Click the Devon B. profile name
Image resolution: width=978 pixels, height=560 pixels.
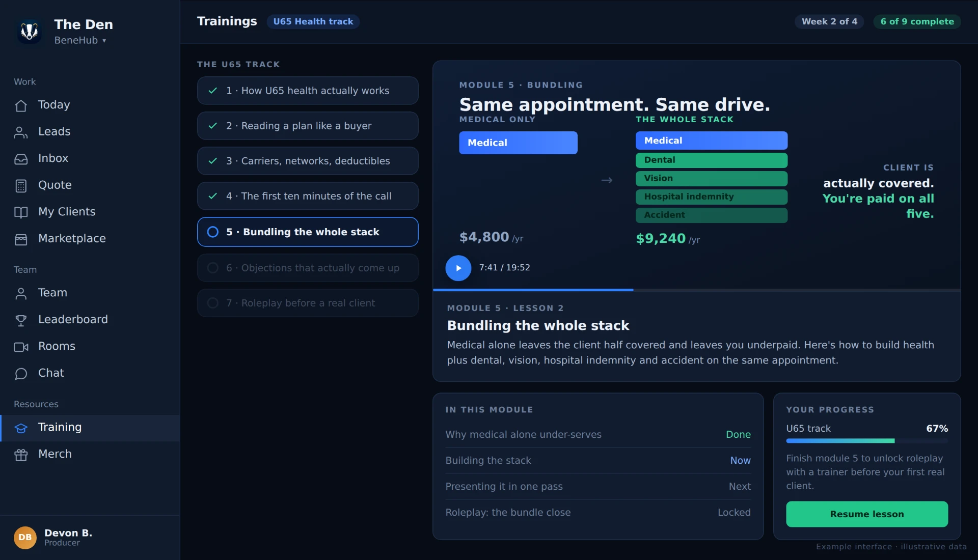click(x=68, y=533)
